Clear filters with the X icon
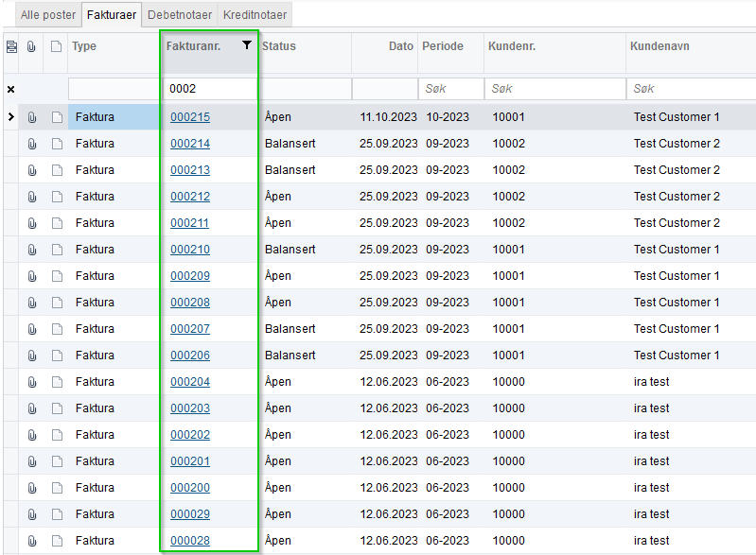The width and height of the screenshot is (756, 555). coord(10,89)
